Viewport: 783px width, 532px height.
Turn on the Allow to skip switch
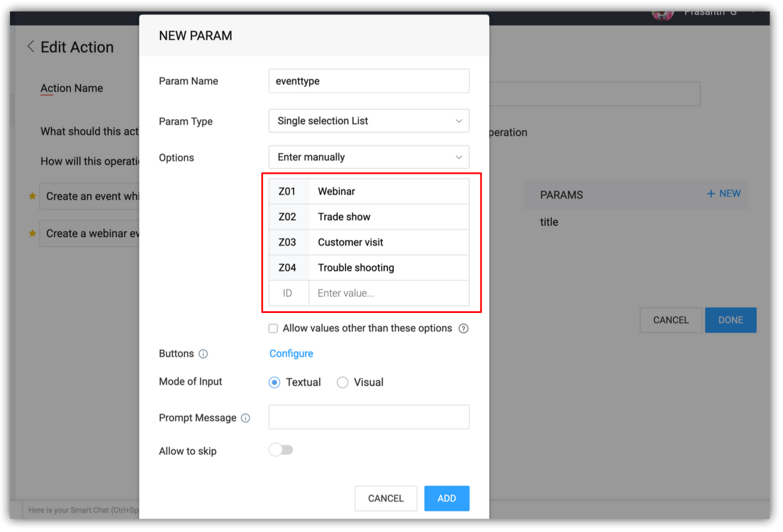click(x=281, y=450)
